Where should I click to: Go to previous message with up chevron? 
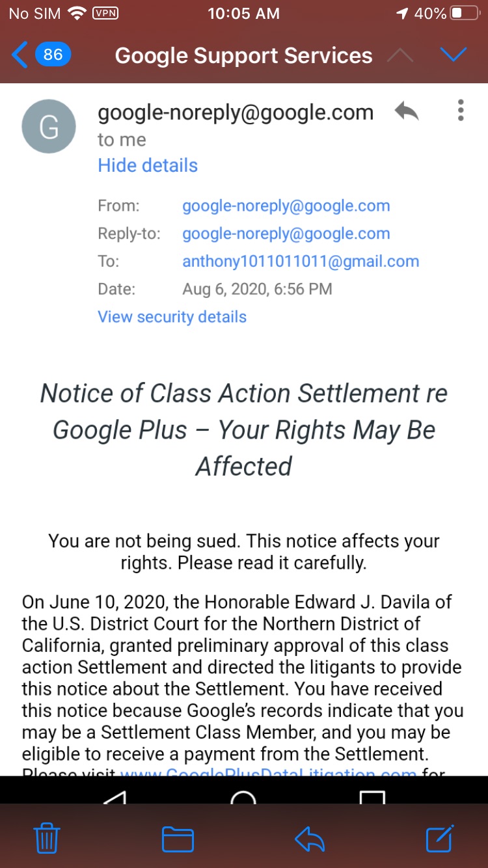pos(400,55)
